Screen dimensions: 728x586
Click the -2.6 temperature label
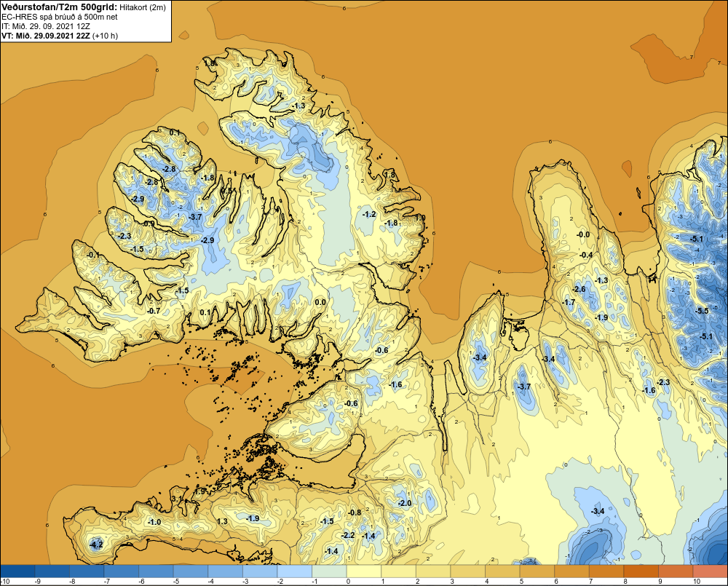click(x=579, y=289)
